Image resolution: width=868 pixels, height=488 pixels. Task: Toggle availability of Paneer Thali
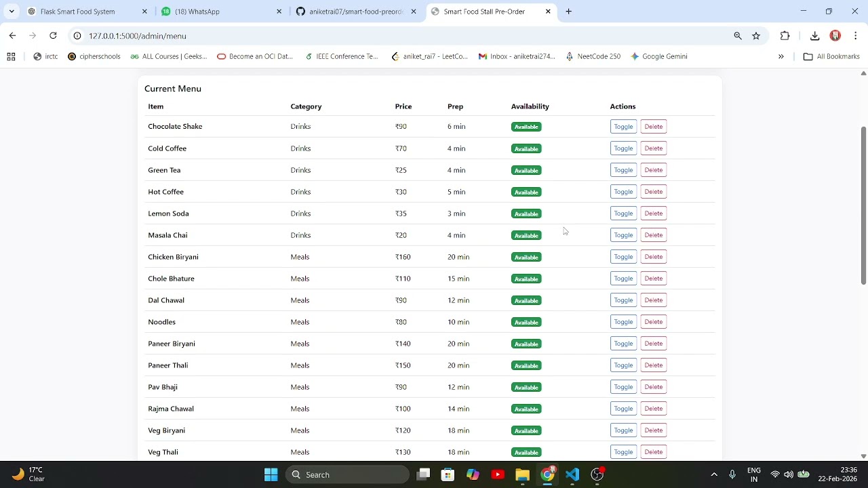(x=623, y=365)
